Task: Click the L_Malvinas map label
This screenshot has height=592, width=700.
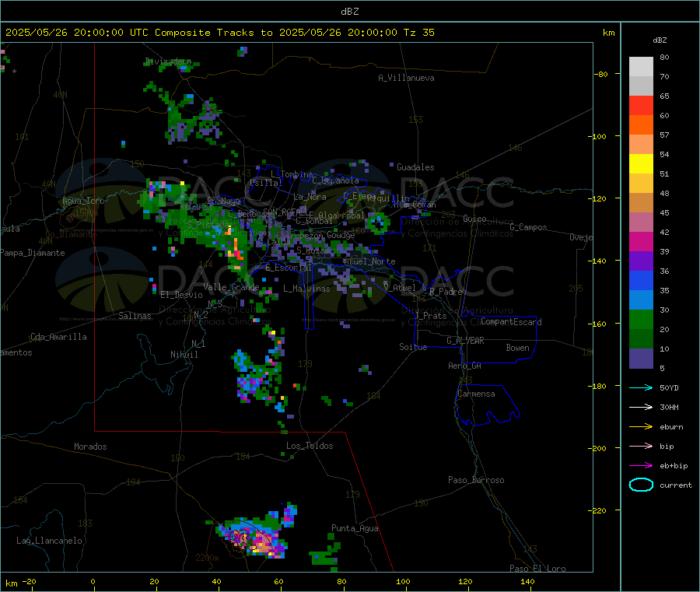Action: [x=306, y=289]
